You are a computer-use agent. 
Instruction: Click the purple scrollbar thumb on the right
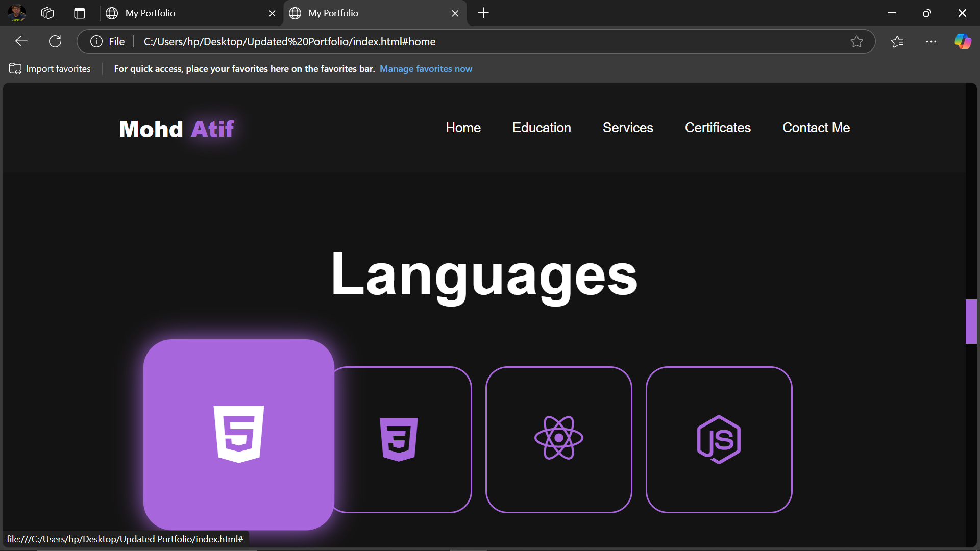pyautogui.click(x=971, y=321)
